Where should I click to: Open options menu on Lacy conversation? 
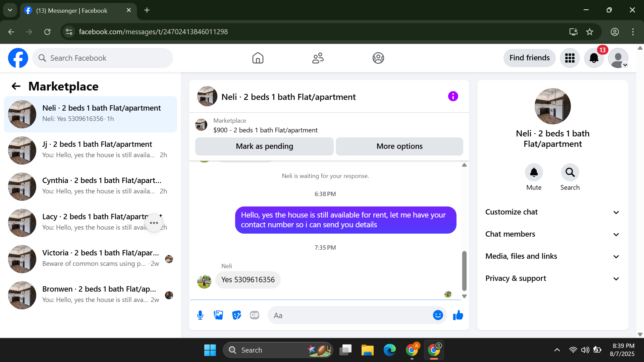pos(154,223)
